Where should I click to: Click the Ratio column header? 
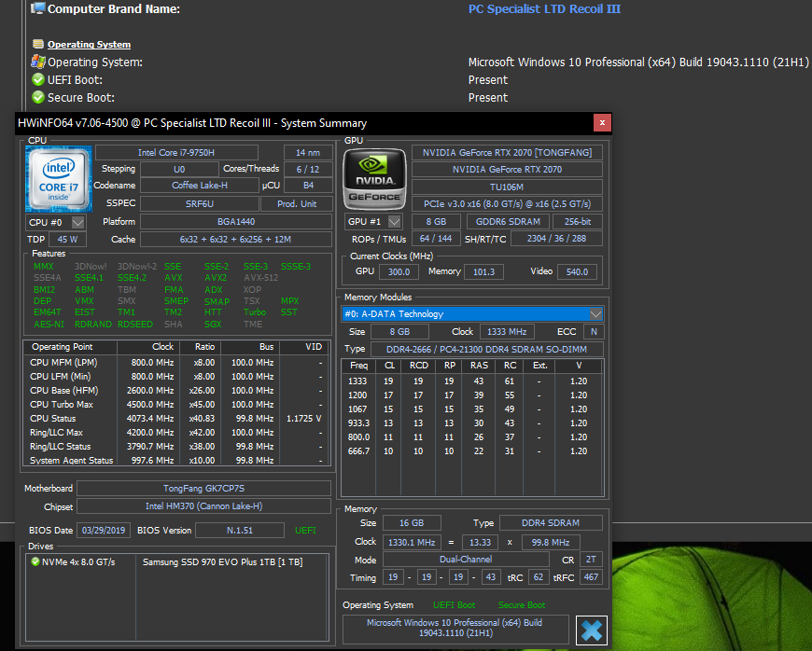click(200, 347)
